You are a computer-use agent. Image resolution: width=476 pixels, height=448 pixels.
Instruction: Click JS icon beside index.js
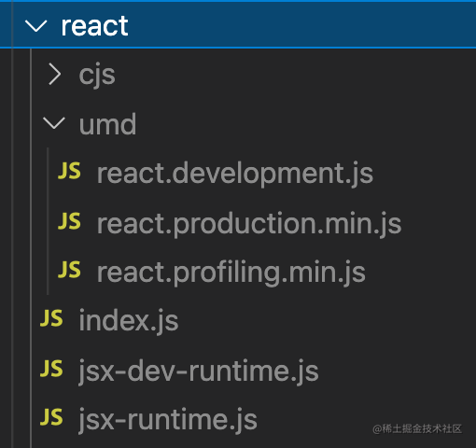(x=51, y=318)
